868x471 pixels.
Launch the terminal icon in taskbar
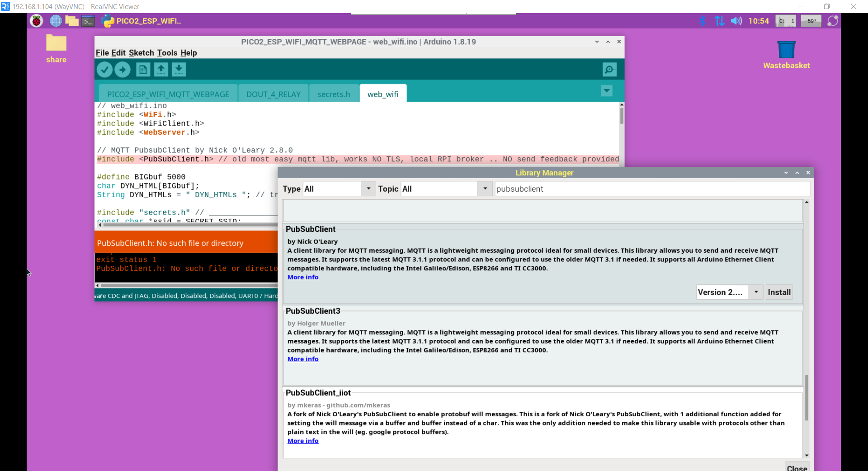point(88,21)
